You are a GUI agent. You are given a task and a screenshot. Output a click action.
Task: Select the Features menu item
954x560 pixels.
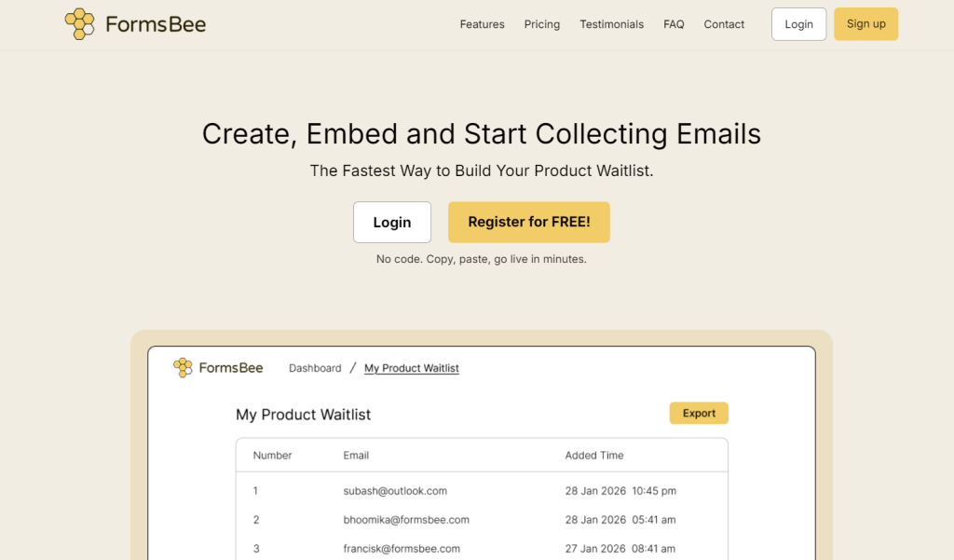click(482, 24)
